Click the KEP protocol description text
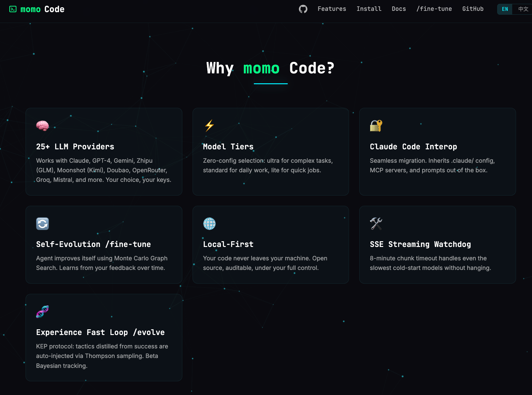Image resolution: width=532 pixels, height=395 pixels. pyautogui.click(x=102, y=356)
